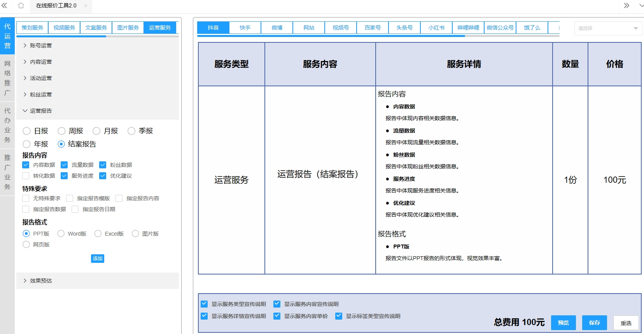Select the 月报 radio option
This screenshot has width=644, height=334.
pos(97,131)
